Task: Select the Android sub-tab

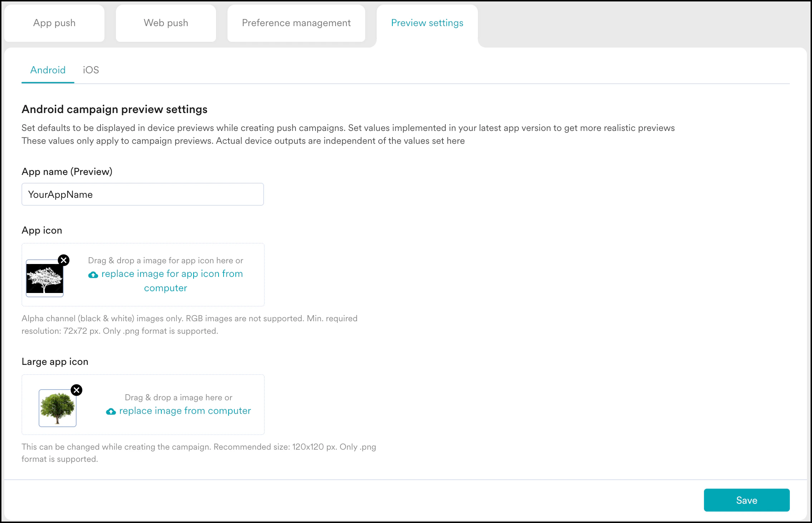Action: pyautogui.click(x=48, y=70)
